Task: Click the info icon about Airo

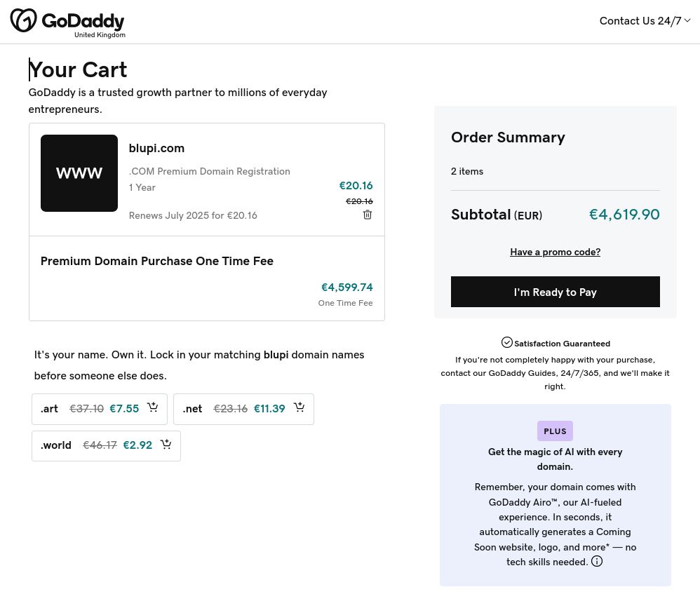Action: point(597,561)
